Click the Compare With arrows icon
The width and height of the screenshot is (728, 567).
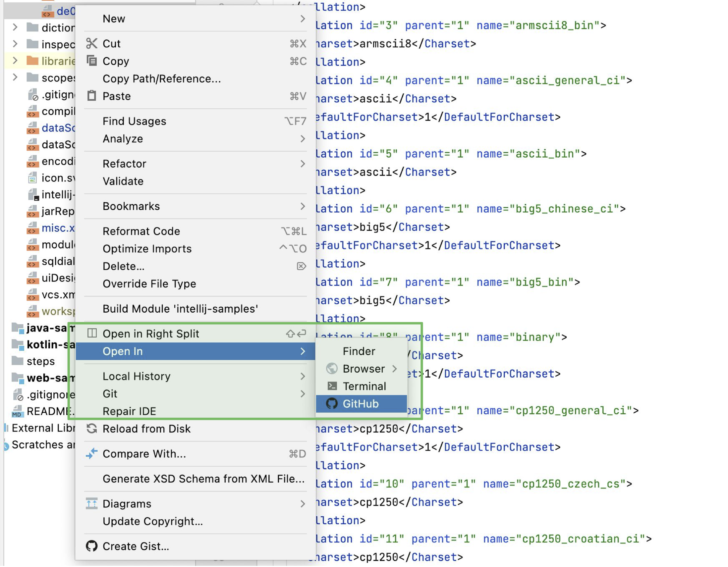point(92,453)
